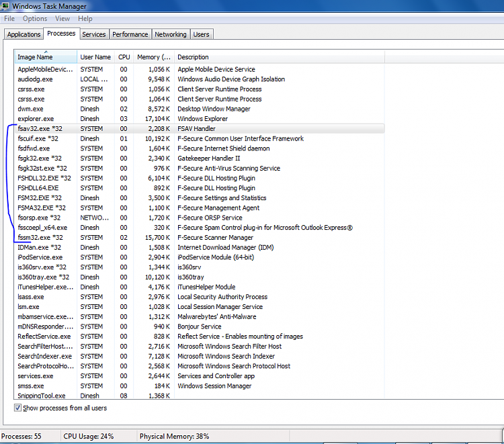Select the lsm.exe process
Viewport: 504px width, 444px height.
(200, 307)
